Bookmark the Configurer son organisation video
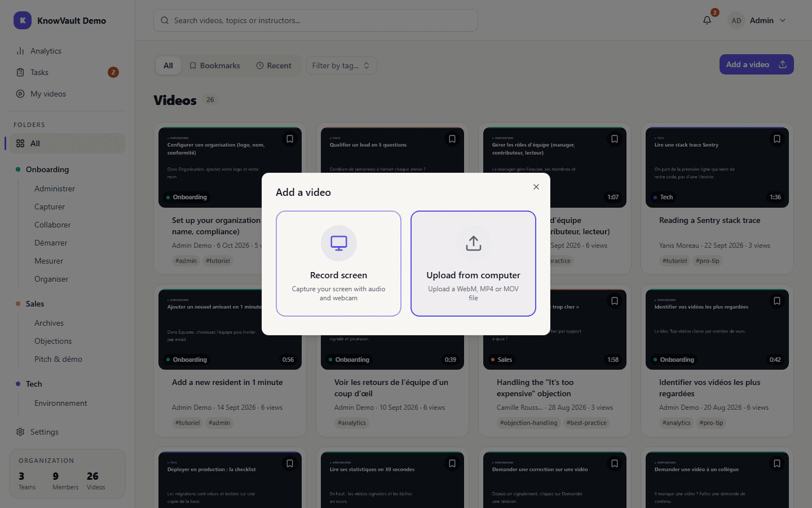 [x=290, y=139]
